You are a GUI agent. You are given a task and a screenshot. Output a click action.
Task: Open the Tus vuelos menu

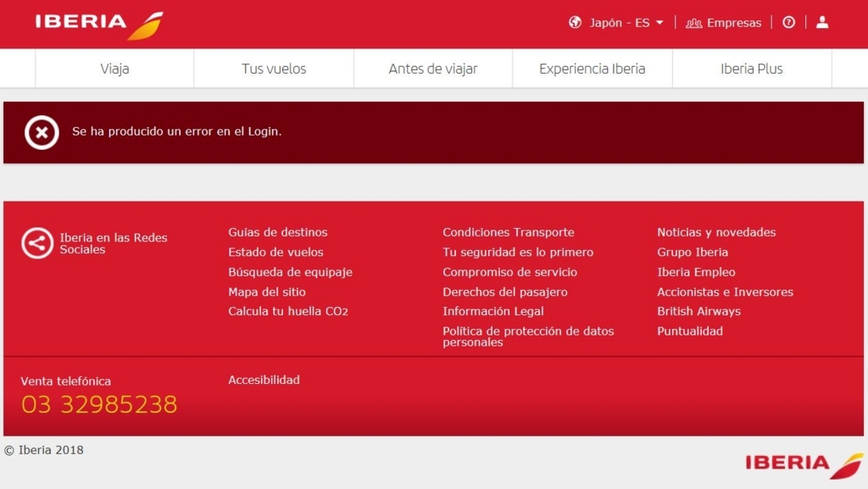click(x=274, y=69)
